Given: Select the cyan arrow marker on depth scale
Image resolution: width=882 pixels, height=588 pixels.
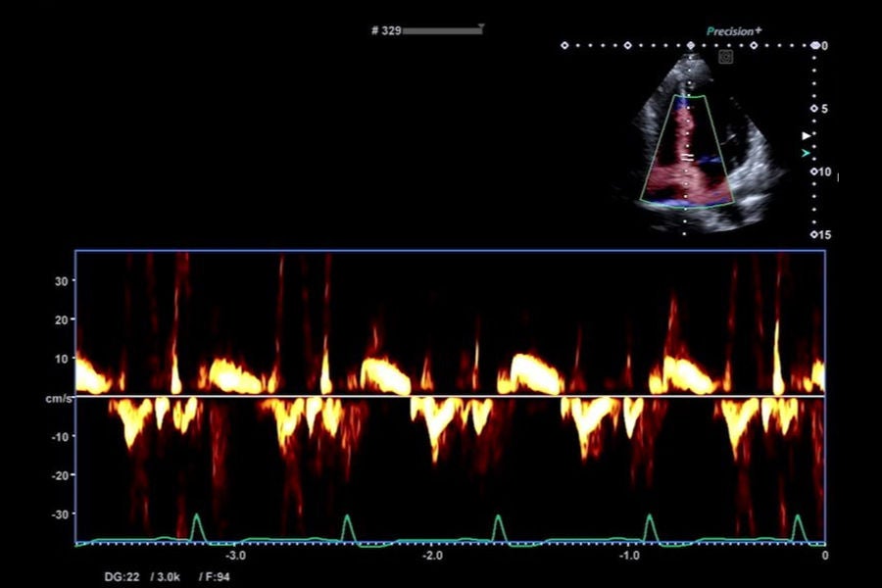Looking at the screenshot, I should pyautogui.click(x=807, y=153).
